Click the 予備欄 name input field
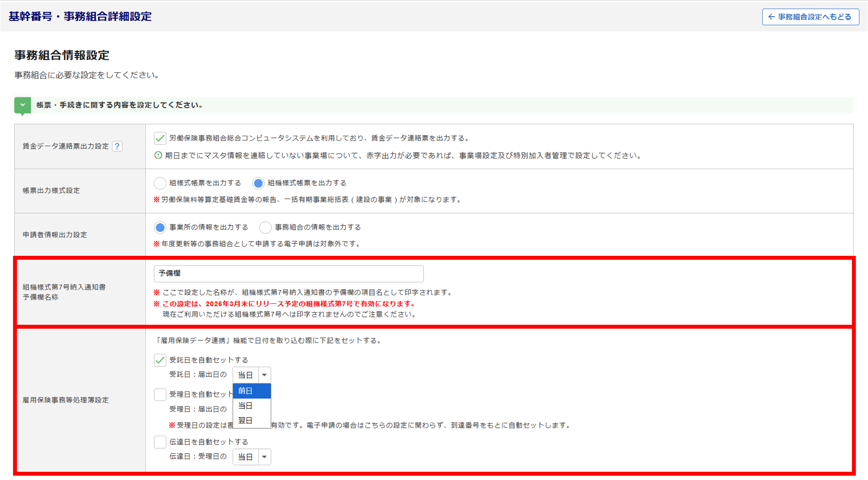The image size is (868, 480). pos(288,274)
